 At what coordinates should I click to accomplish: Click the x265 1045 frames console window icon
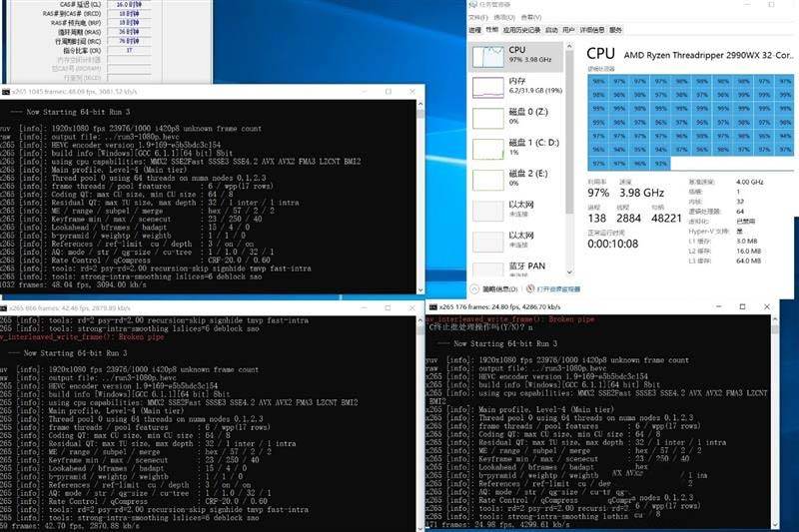(7, 92)
